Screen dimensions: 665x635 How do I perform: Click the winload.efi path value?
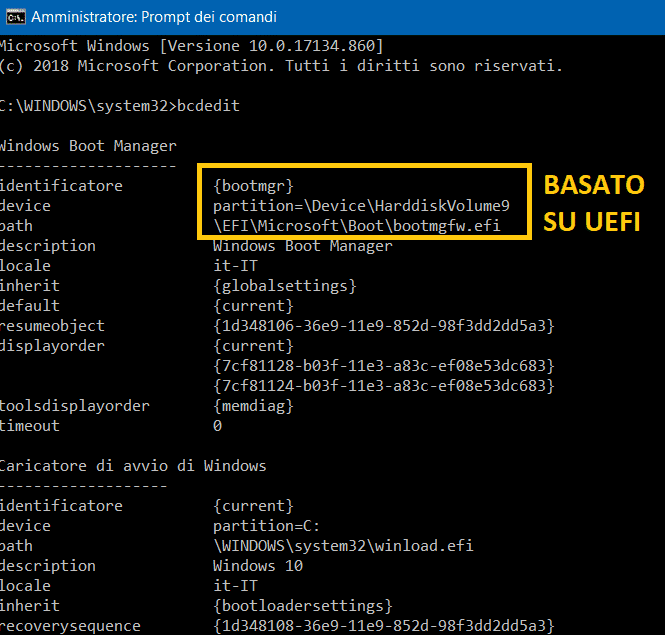(343, 546)
